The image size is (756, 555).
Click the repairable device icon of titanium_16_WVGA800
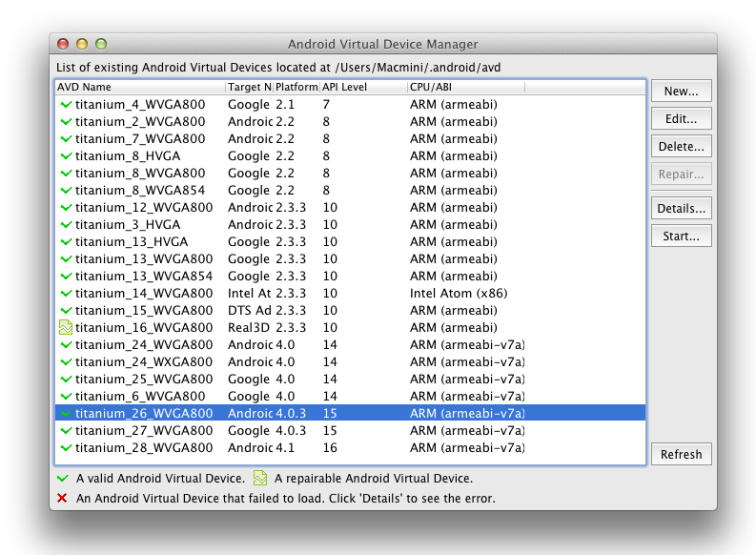66,327
